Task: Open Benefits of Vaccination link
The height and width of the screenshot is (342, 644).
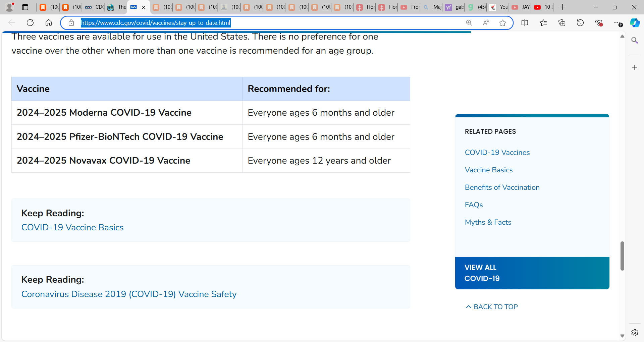Action: 502,187
